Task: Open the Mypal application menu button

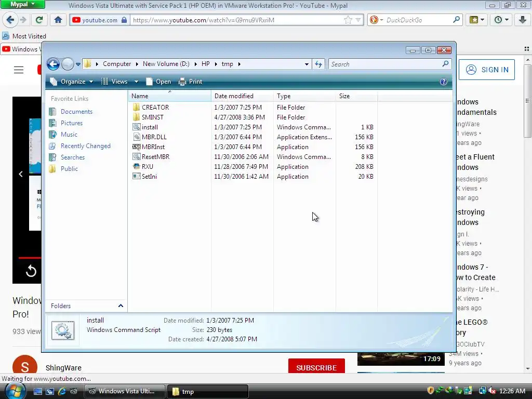Action: pyautogui.click(x=22, y=4)
